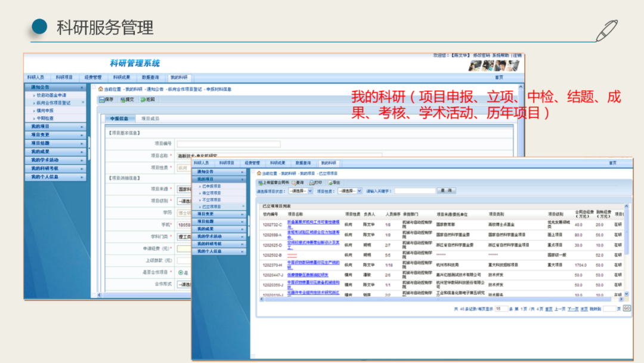Click the table horizontal scrollbar right arrow

621,299
